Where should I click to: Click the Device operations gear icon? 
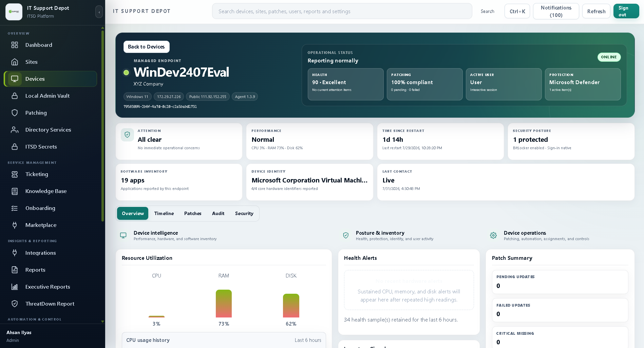tap(493, 235)
